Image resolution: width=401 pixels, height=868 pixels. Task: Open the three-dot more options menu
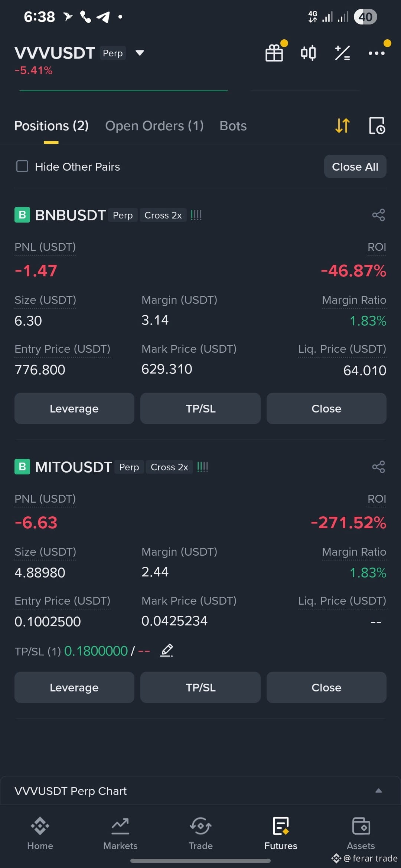click(x=376, y=53)
